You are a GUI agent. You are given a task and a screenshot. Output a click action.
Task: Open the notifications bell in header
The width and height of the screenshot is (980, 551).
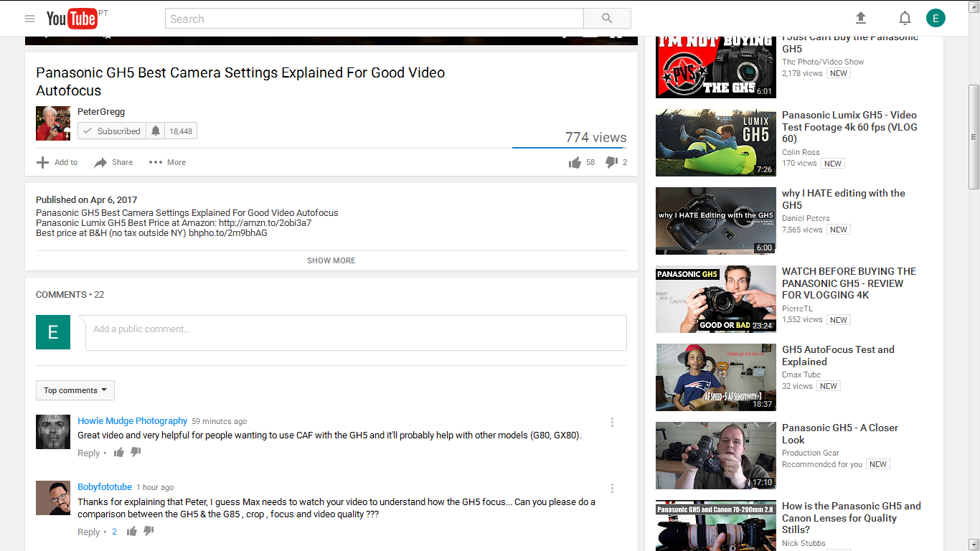click(905, 19)
